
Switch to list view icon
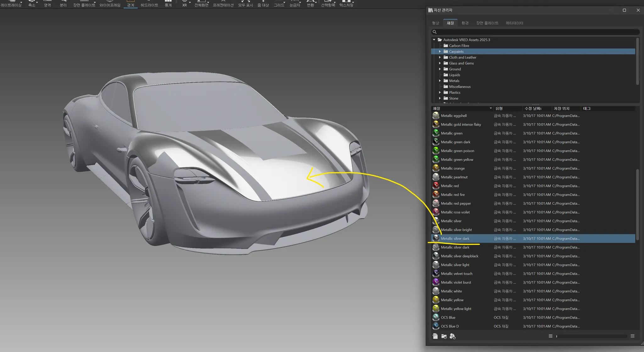(x=550, y=336)
